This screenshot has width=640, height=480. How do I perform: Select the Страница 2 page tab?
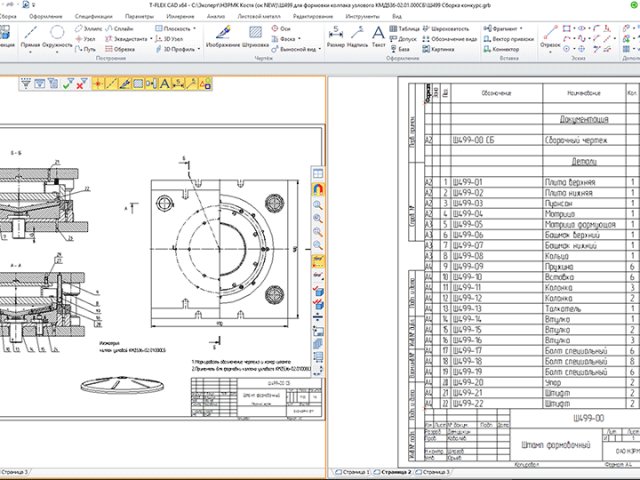point(392,472)
